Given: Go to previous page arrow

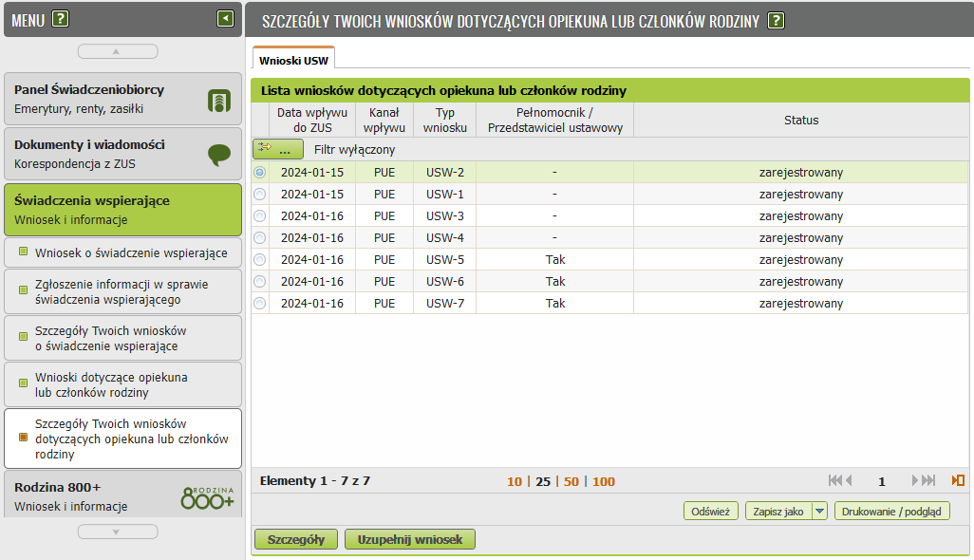Looking at the screenshot, I should (849, 480).
